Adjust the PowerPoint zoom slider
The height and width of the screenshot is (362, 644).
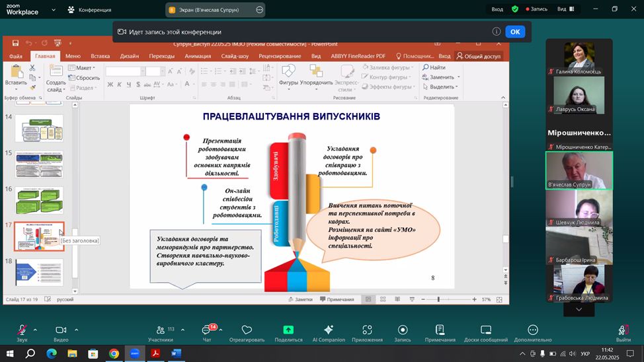pos(438,299)
